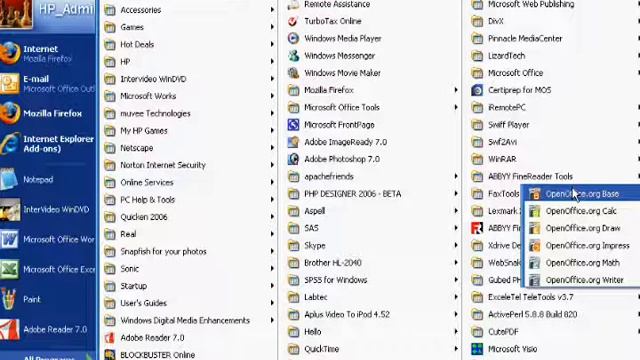The image size is (640, 360).
Task: Click the Internet Explorer icon
Action: coord(10,143)
